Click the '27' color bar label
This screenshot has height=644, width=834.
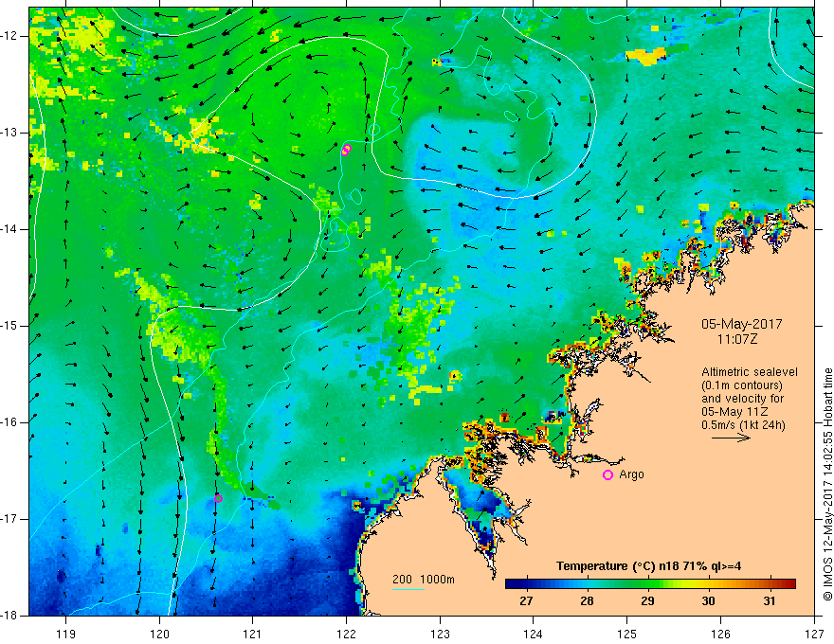tap(526, 601)
